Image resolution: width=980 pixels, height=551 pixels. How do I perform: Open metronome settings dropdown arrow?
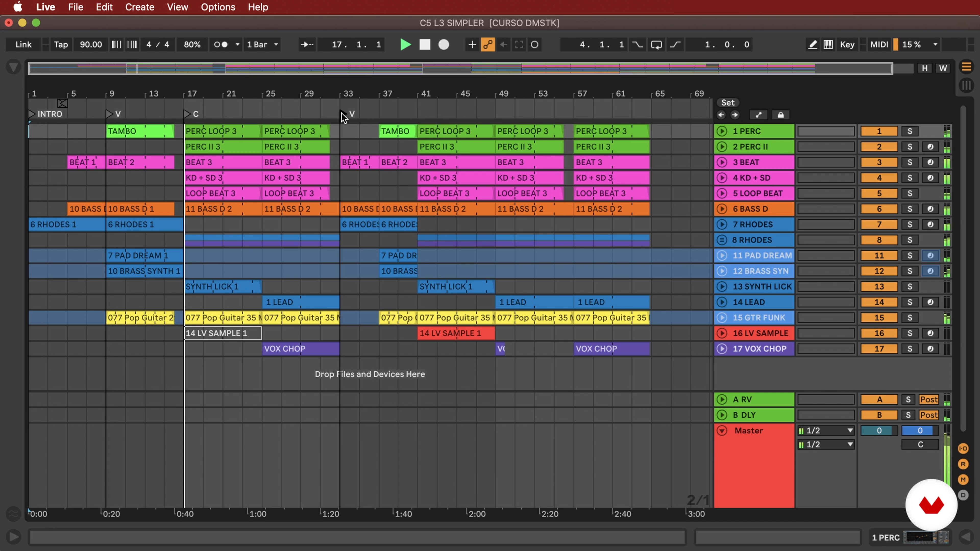[237, 44]
